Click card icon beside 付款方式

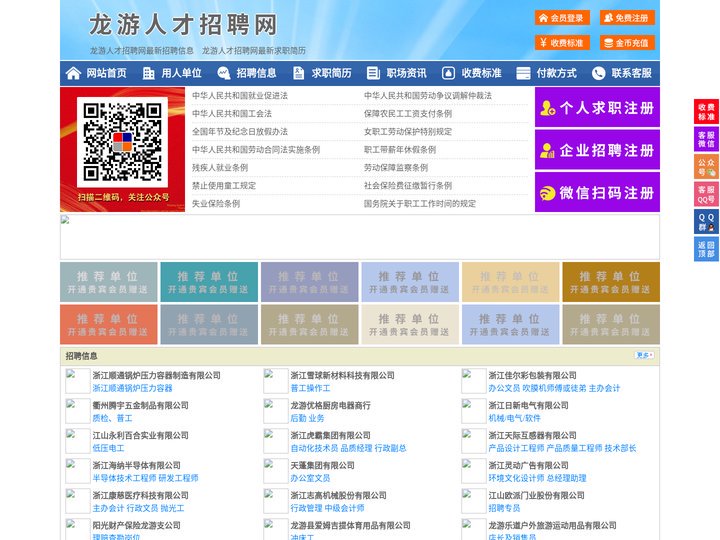click(523, 73)
